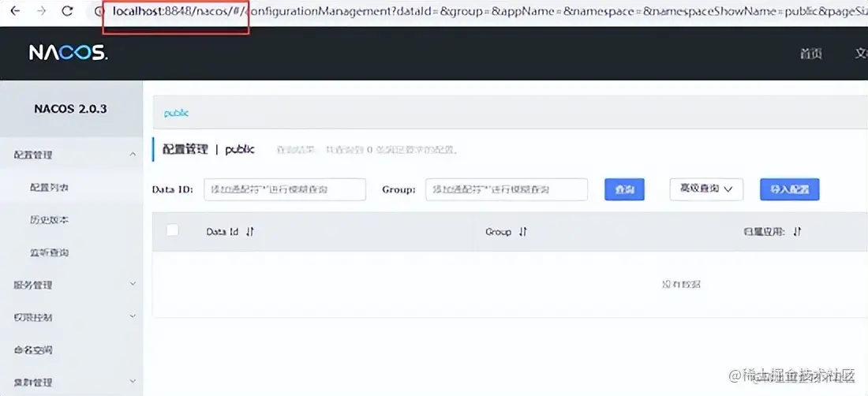Click the blue 查询 button
The width and height of the screenshot is (868, 396).
[x=624, y=189]
